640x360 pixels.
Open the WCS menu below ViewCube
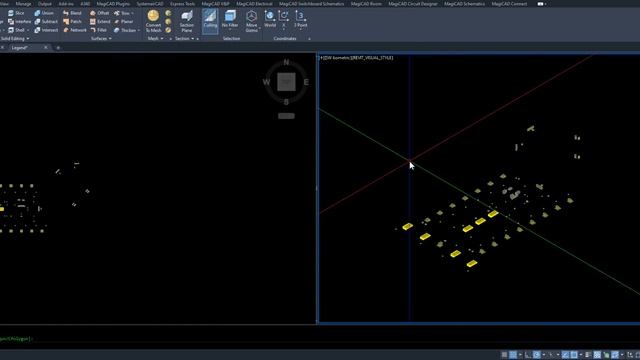click(x=286, y=116)
